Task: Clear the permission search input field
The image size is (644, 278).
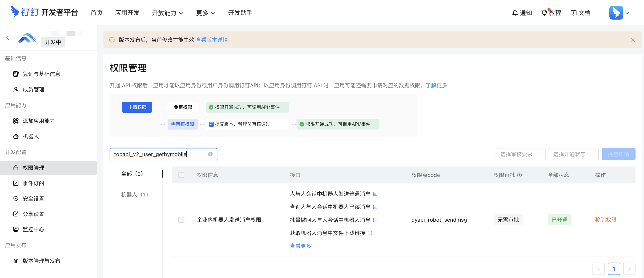Action: [210, 154]
